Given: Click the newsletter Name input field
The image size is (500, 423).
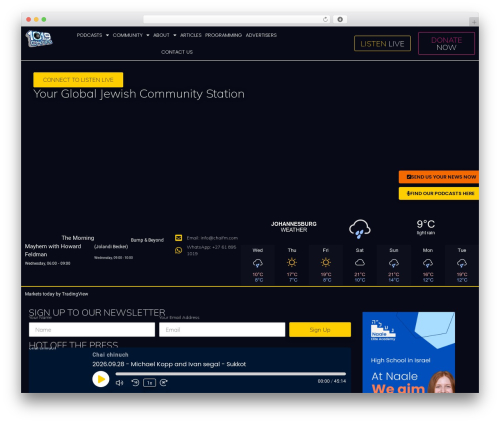Looking at the screenshot, I should (x=92, y=330).
